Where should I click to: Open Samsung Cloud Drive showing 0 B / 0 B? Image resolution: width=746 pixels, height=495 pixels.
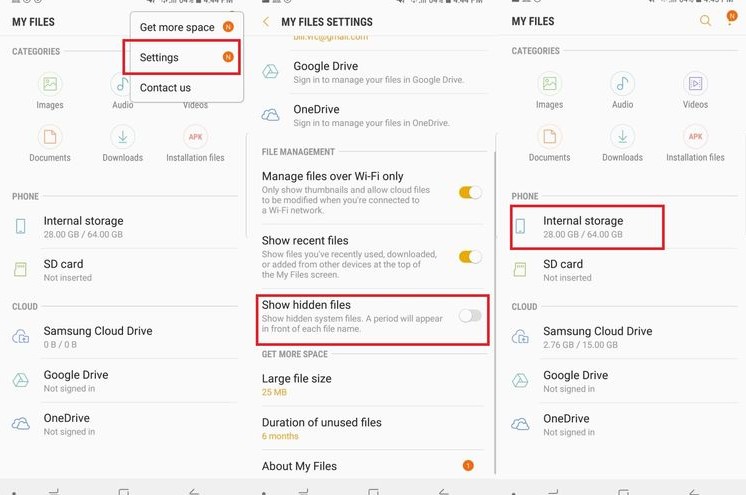(x=124, y=337)
